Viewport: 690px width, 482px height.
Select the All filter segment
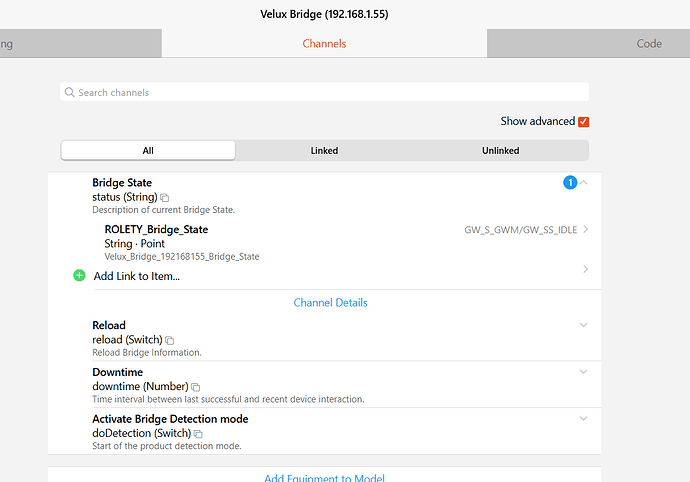(x=148, y=151)
